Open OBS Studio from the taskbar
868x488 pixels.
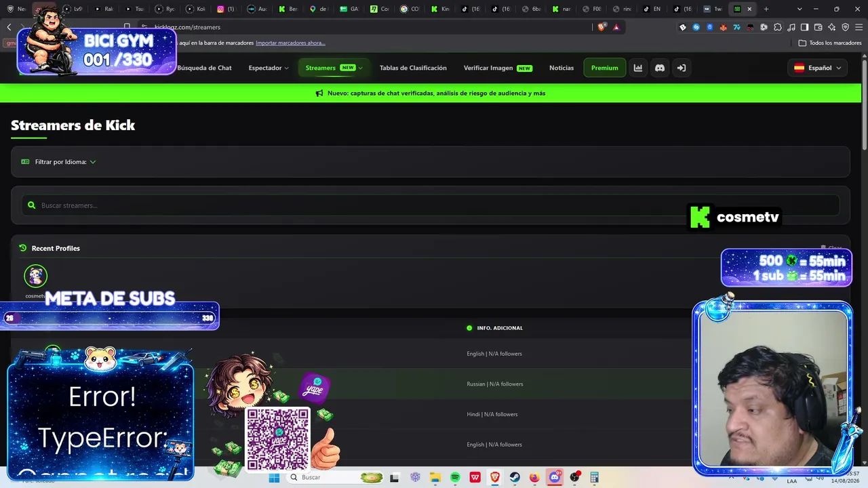click(575, 477)
